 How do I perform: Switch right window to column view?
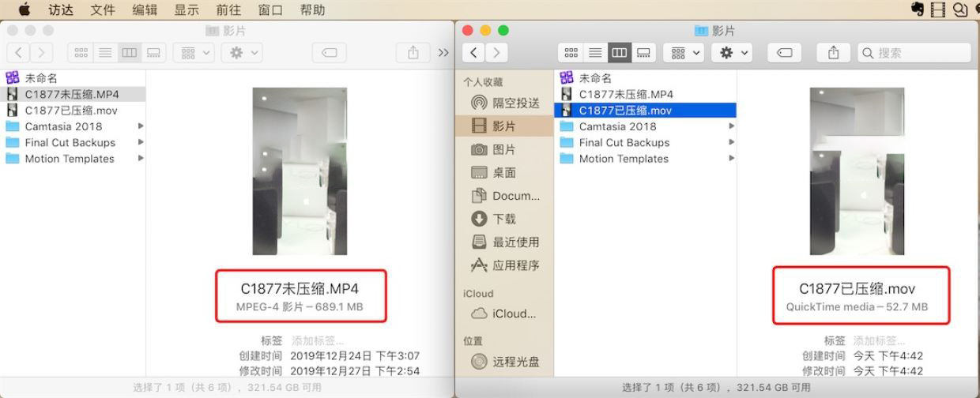pyautogui.click(x=619, y=53)
